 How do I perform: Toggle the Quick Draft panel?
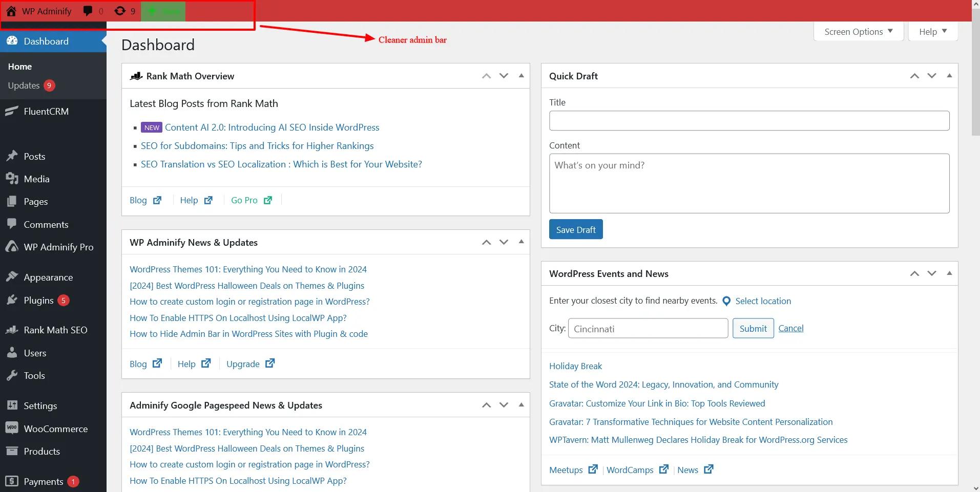949,76
